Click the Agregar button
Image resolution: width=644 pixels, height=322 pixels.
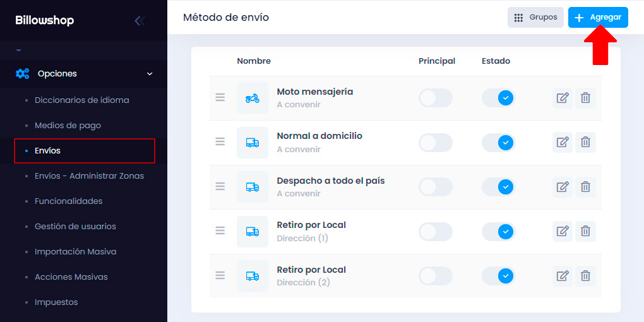(597, 17)
